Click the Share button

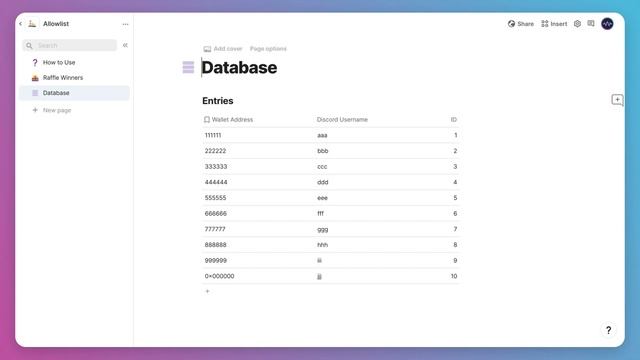[521, 24]
